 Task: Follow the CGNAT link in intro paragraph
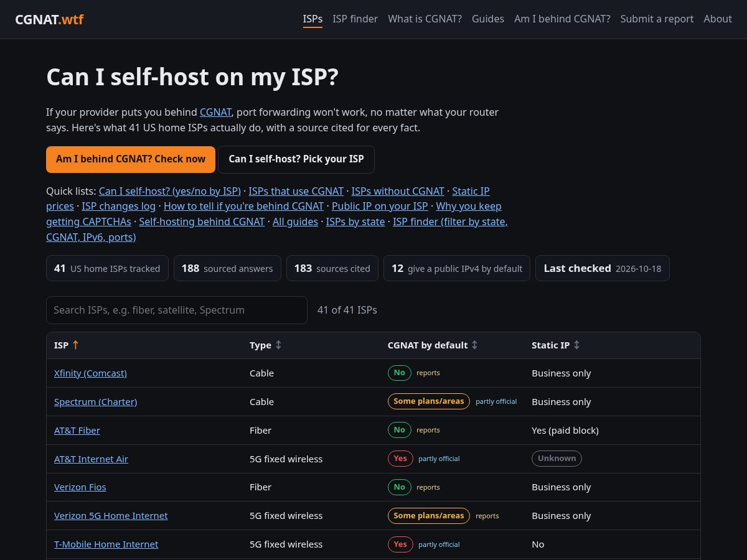(x=215, y=113)
